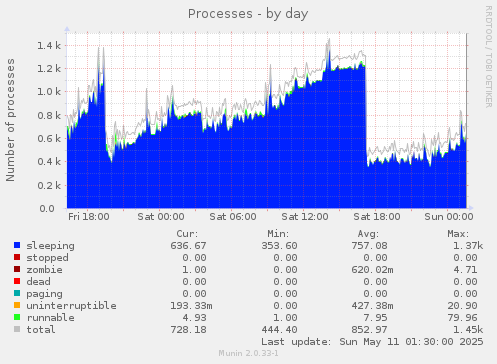Click sleeping average value 757.08
This screenshot has height=364, width=497.
click(369, 246)
